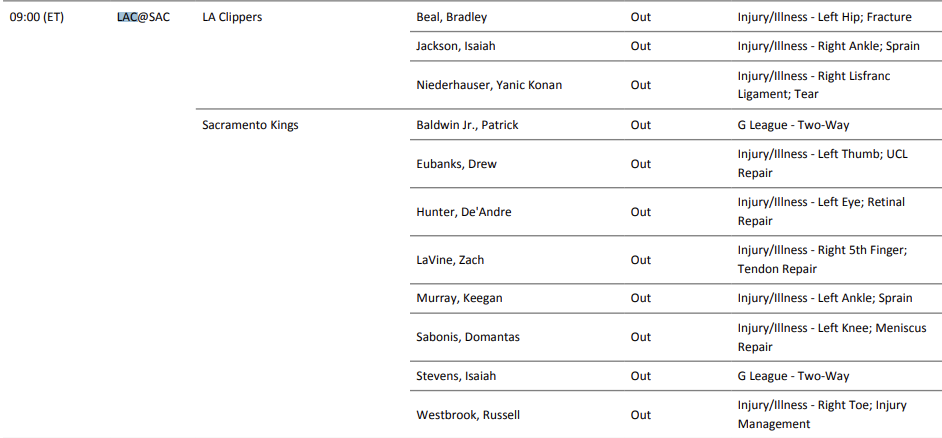The height and width of the screenshot is (438, 942).
Task: Click Niederhauser, Yanic Konan player name
Action: click(x=488, y=85)
